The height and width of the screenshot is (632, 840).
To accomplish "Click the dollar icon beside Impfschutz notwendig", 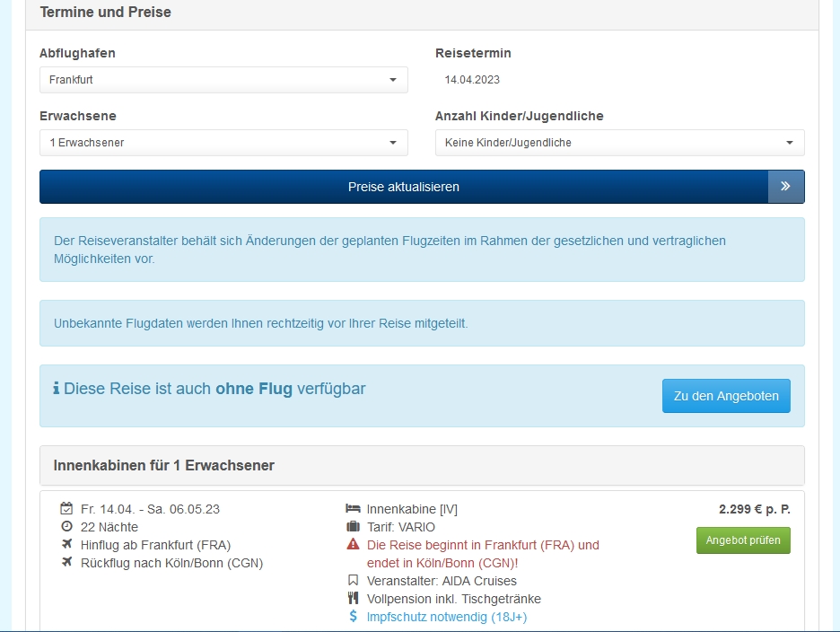I will point(353,617).
